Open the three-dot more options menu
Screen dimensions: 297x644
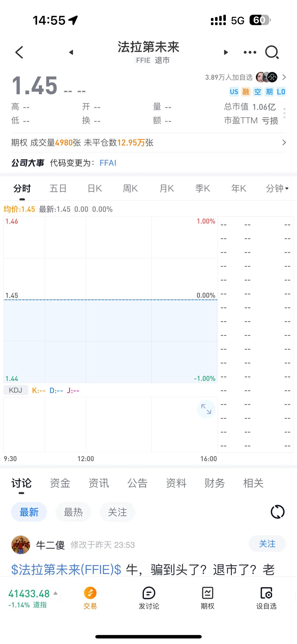(250, 52)
